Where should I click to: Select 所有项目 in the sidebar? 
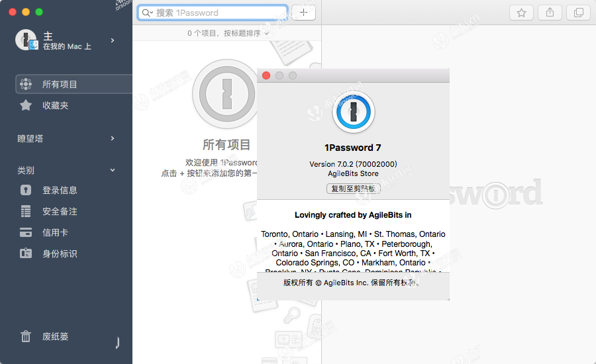tap(74, 84)
